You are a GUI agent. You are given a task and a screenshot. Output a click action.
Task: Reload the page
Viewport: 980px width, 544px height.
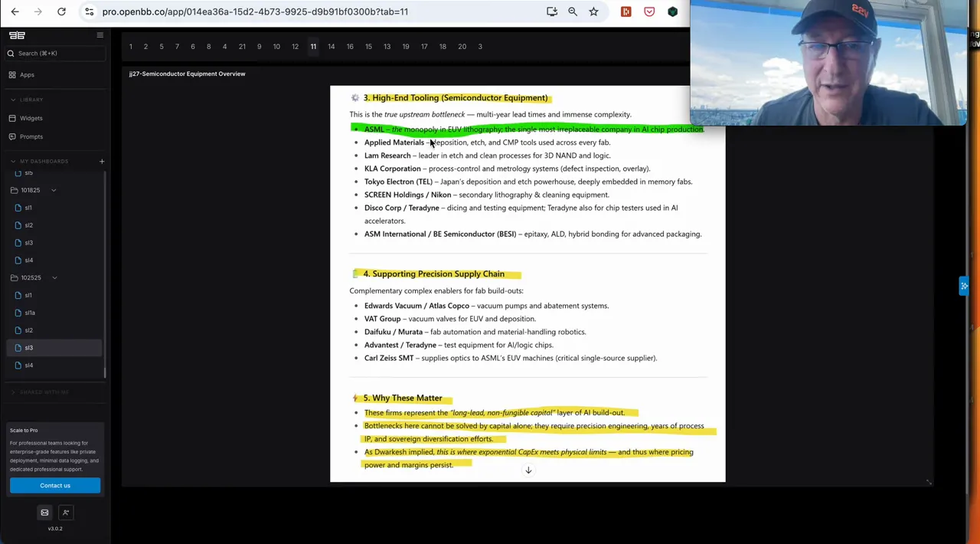pyautogui.click(x=61, y=11)
